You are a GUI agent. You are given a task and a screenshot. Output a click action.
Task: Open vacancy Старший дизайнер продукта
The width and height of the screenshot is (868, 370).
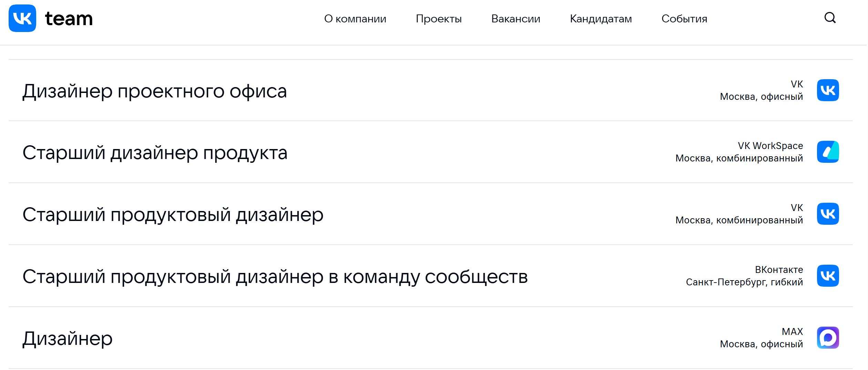(155, 153)
